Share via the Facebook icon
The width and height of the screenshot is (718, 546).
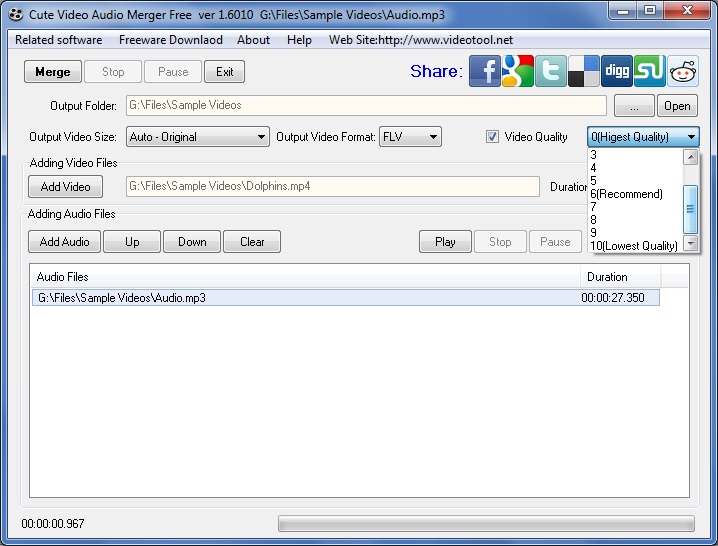click(x=484, y=71)
